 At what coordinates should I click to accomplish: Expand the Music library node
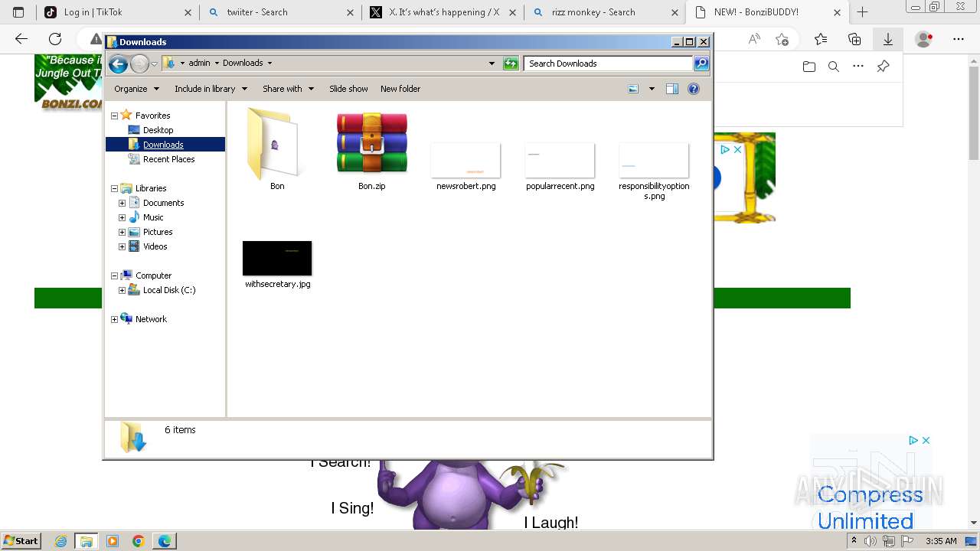122,217
